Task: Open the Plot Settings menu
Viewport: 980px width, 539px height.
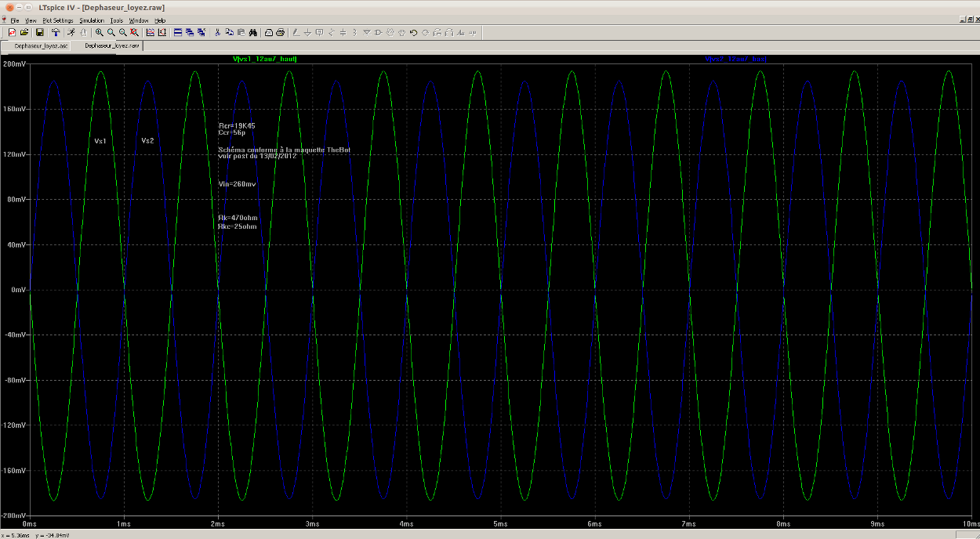Action: point(57,20)
